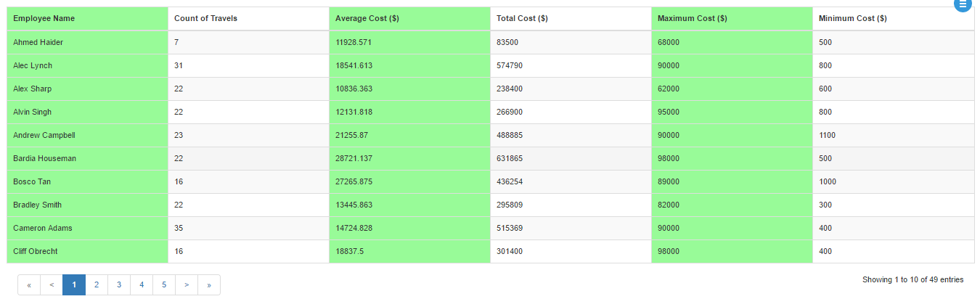Select the Alvin Singh name cell

click(88, 112)
